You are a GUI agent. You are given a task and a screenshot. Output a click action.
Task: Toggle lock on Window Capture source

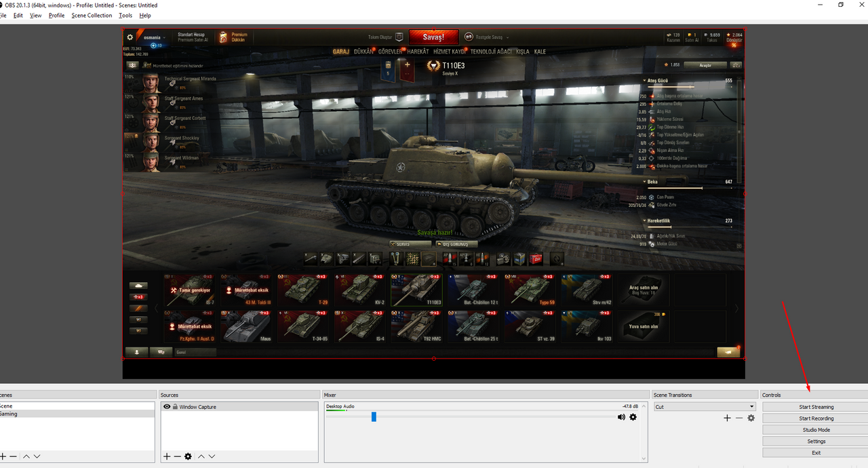[x=175, y=407]
